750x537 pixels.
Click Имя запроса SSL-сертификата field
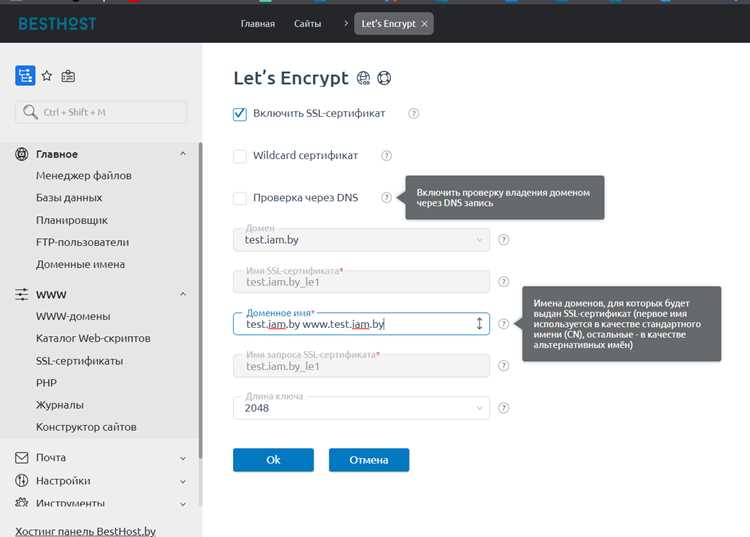click(x=361, y=366)
